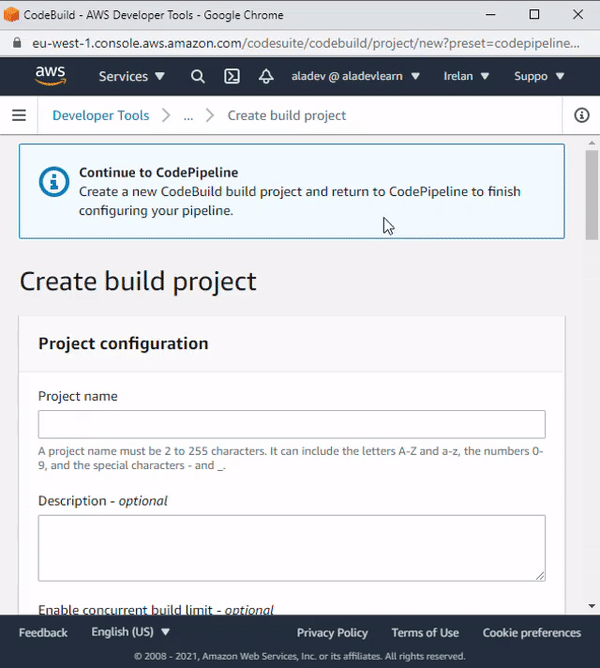Click the page address URL bar
The height and width of the screenshot is (668, 600).
tap(306, 43)
